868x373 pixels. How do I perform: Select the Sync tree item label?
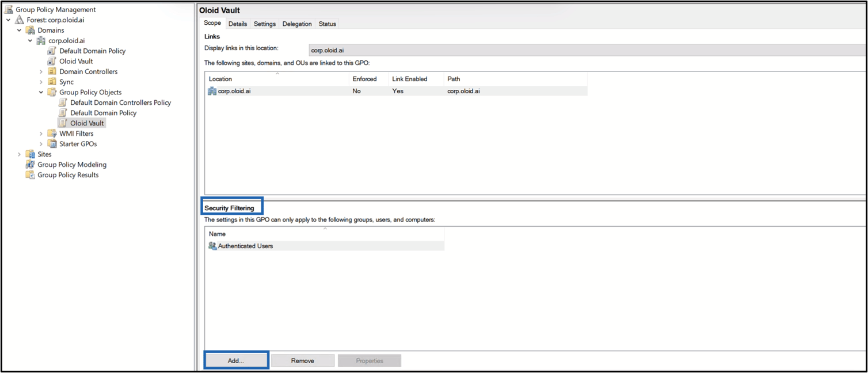pyautogui.click(x=67, y=82)
